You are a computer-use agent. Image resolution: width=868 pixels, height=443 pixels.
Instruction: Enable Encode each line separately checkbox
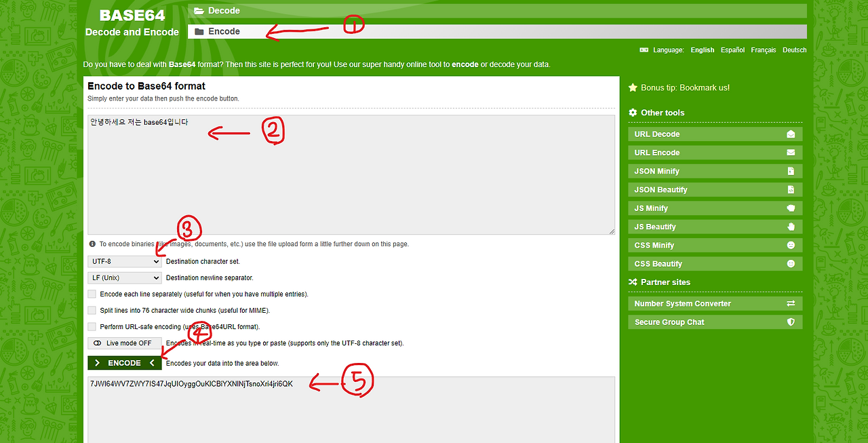click(92, 294)
